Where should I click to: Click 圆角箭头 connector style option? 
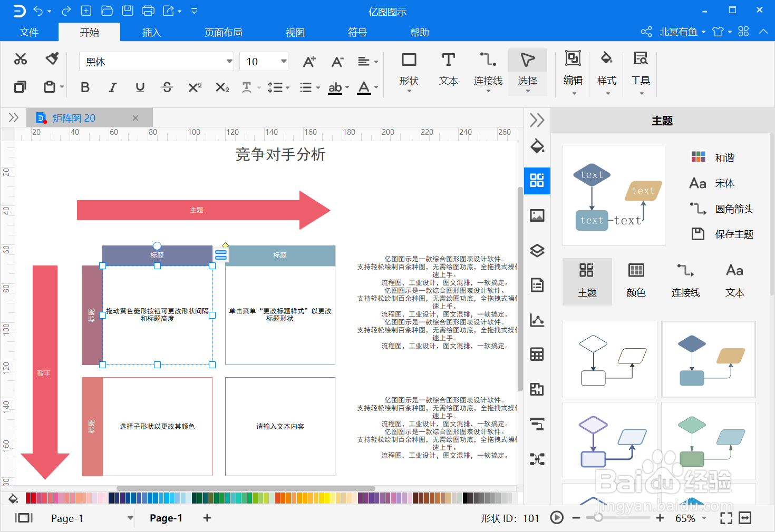click(x=722, y=209)
